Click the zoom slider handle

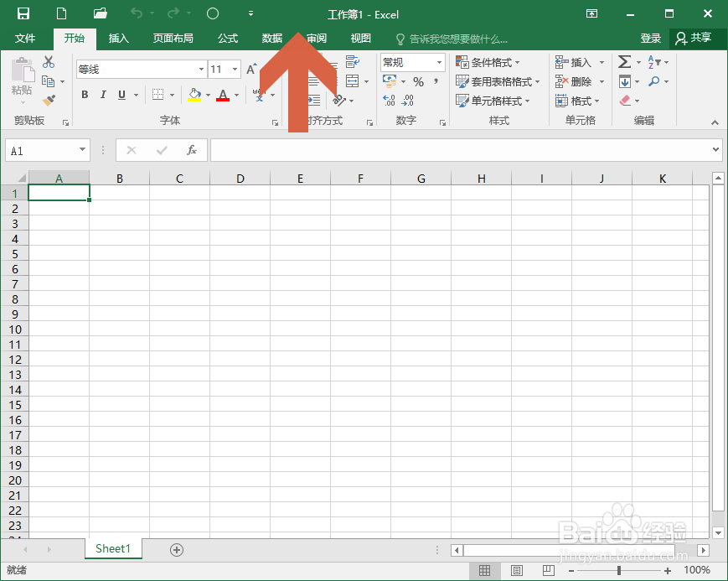pyautogui.click(x=619, y=570)
